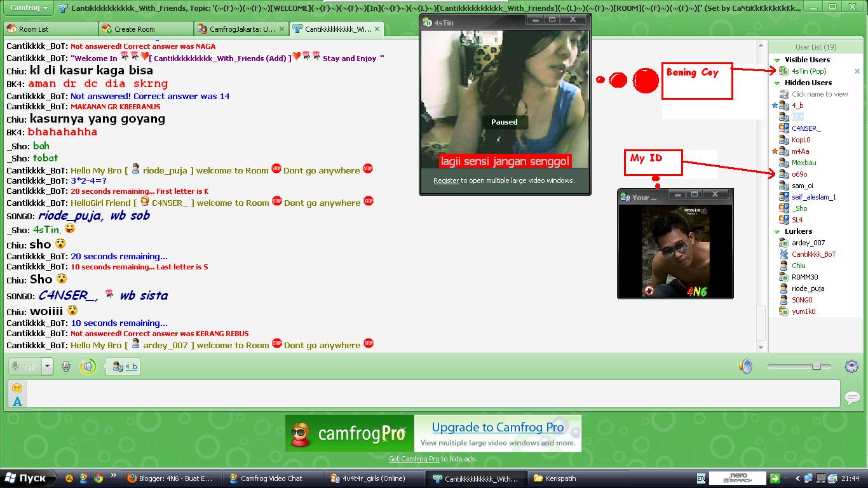Send message with speech bubble icon
Screen dimensions: 868x488
coord(851,398)
